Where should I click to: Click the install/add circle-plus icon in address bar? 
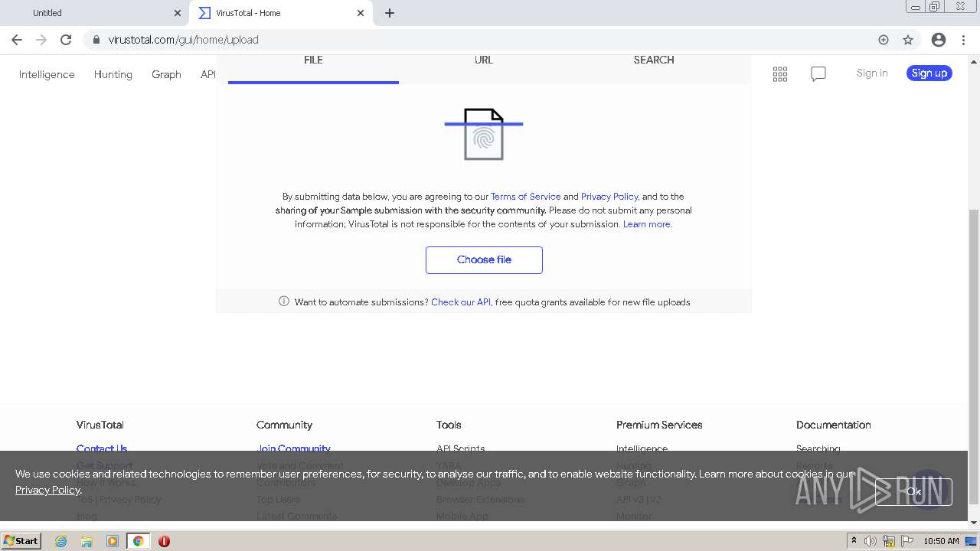tap(884, 40)
